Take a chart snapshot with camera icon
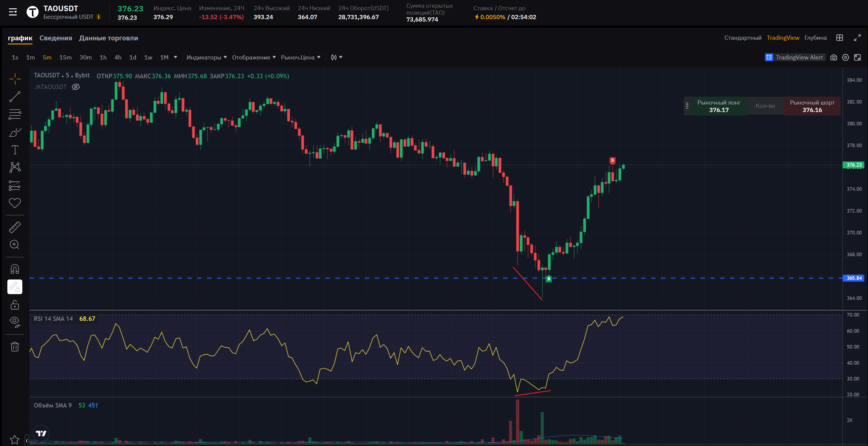Screen dimensions: 868x446 833,58
